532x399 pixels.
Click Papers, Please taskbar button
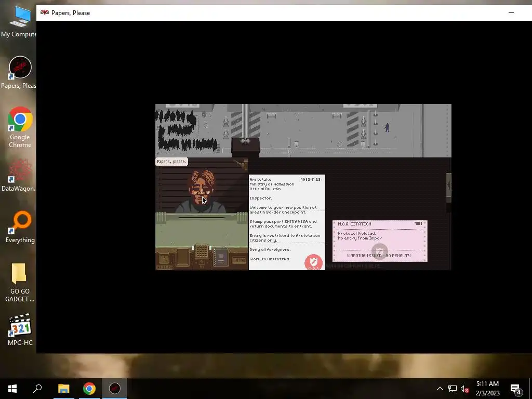(115, 389)
